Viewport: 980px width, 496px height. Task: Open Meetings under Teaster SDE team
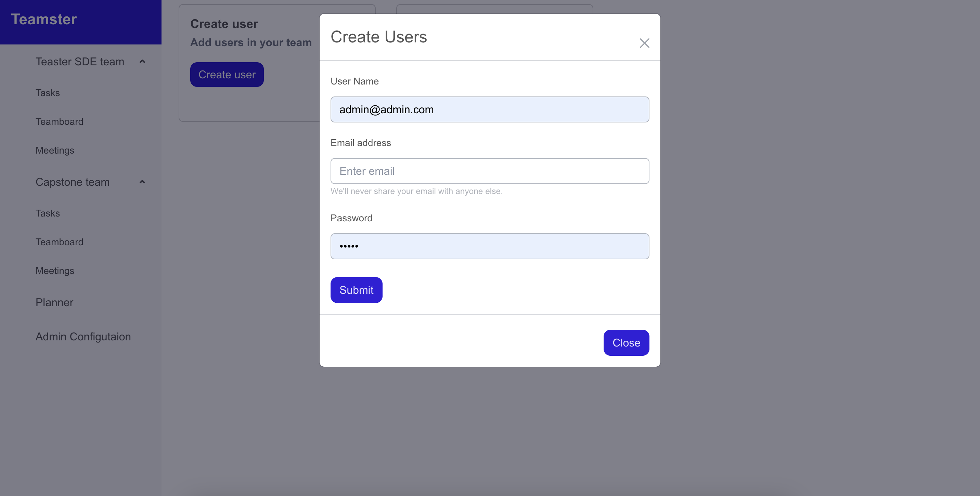[55, 150]
